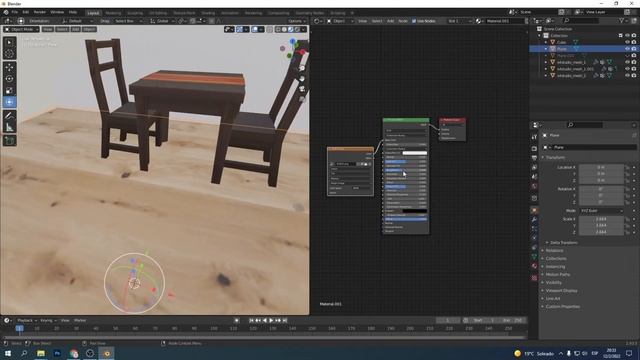
Task: Choose the Measure tool
Action: pyautogui.click(x=9, y=127)
